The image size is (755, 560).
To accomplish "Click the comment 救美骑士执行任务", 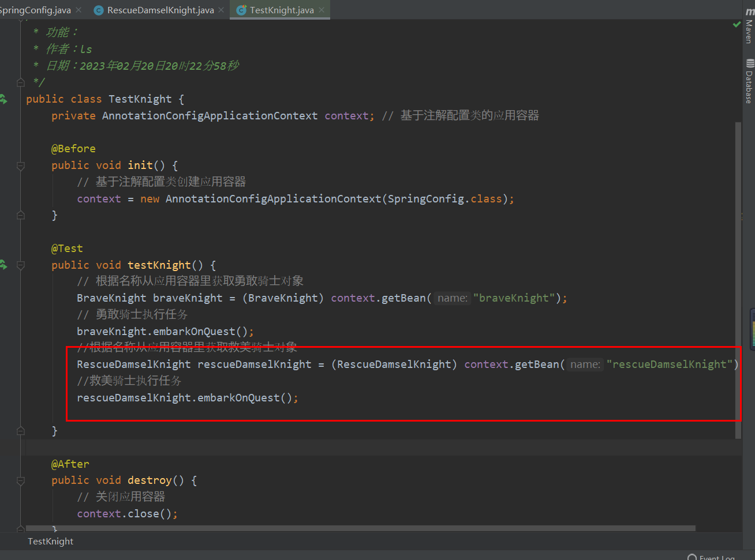I will (129, 381).
